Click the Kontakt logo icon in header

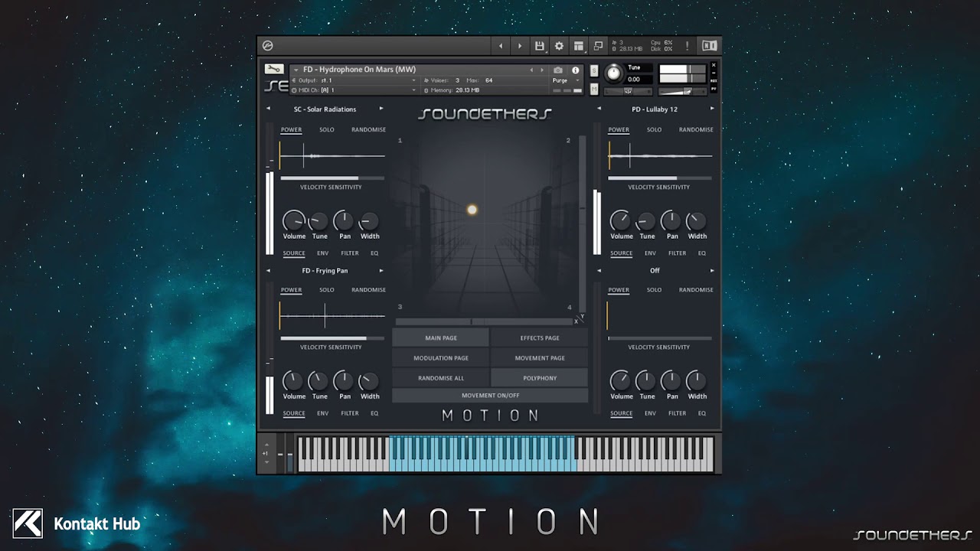click(x=267, y=46)
